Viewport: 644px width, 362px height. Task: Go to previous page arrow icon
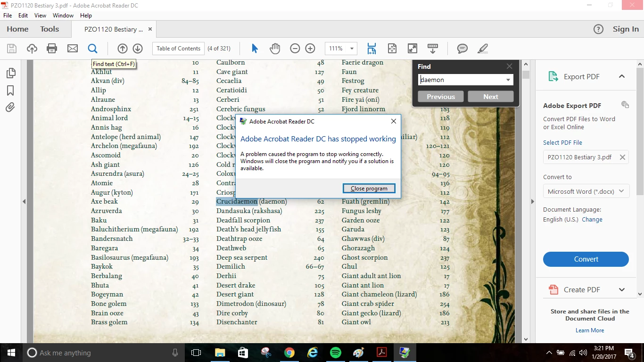[123, 49]
